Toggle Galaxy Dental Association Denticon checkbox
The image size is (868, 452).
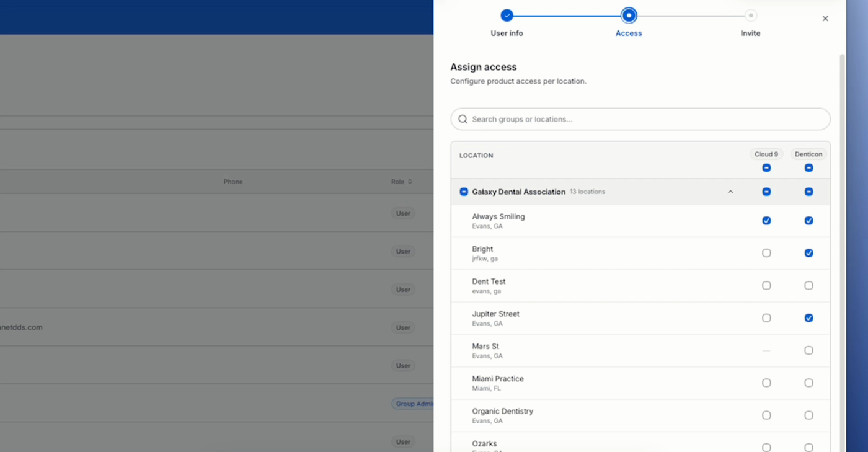[808, 192]
